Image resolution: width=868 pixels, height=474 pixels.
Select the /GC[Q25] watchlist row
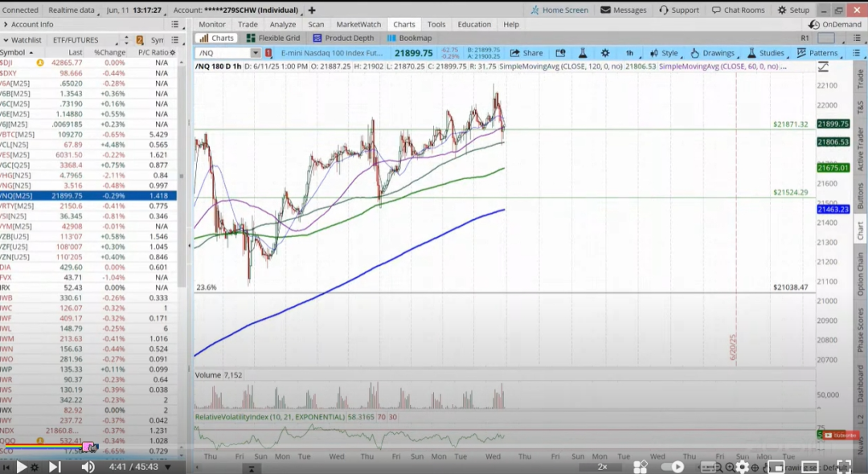click(x=88, y=165)
